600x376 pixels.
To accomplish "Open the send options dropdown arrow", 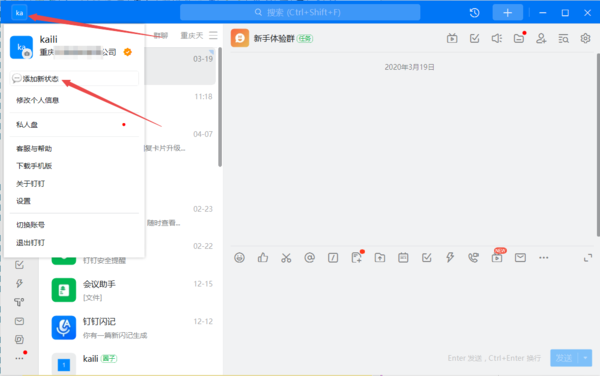I will pos(585,358).
